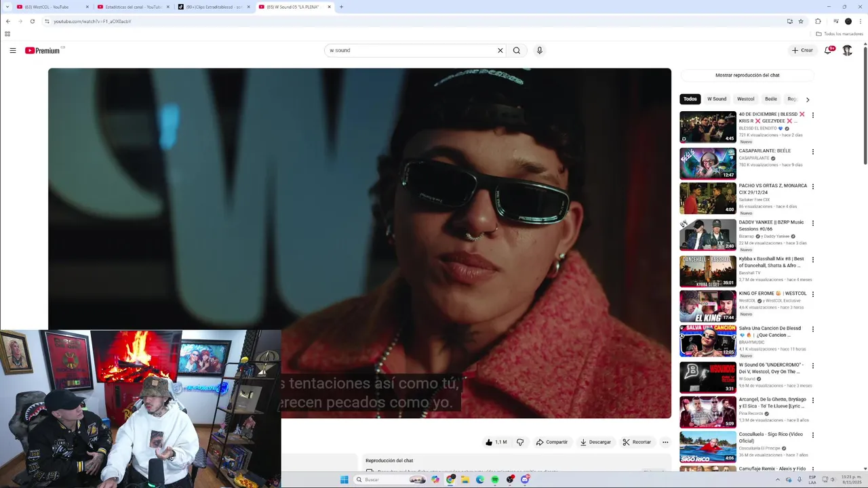This screenshot has height=488, width=868.
Task: Select the W Sound filter chip
Action: point(717,99)
